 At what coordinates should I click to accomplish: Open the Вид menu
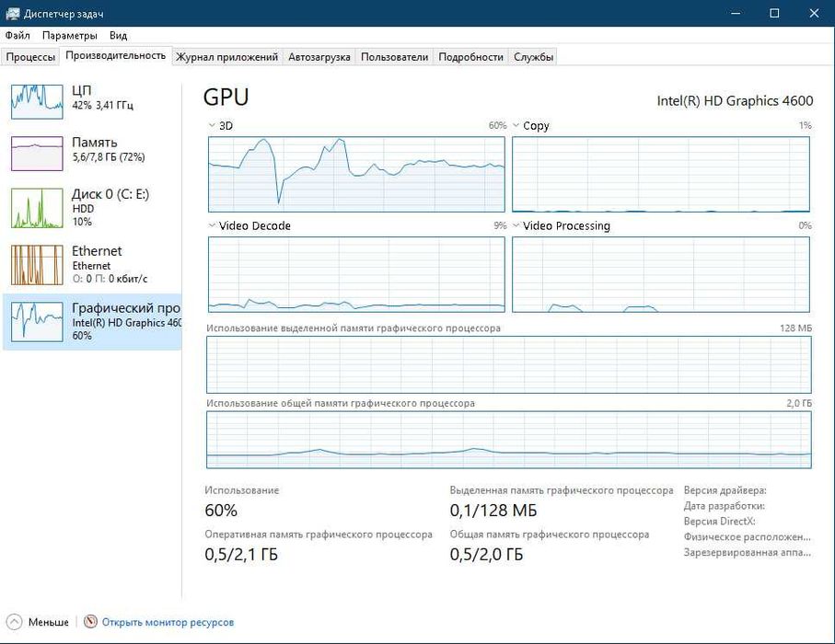118,36
